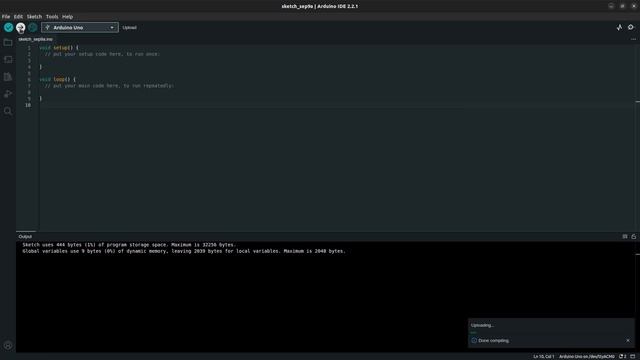The image size is (640, 360).
Task: Open the account icon at sidebar bottom
Action: click(x=8, y=345)
